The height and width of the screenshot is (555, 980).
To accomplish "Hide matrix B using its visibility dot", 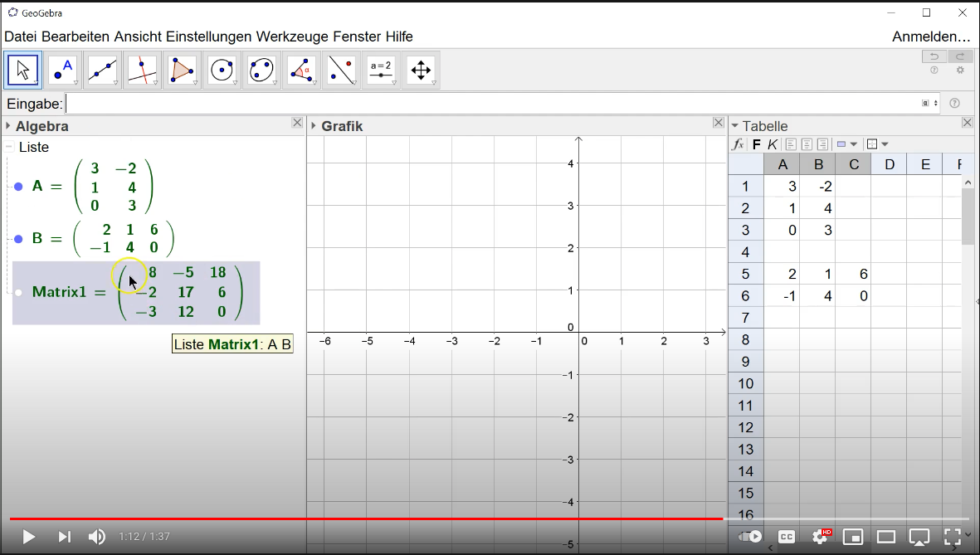I will [x=17, y=238].
